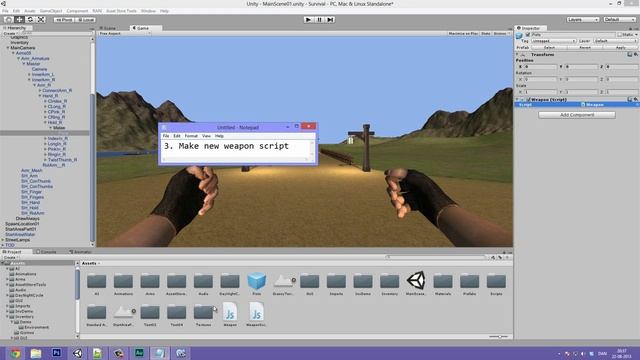Image resolution: width=640 pixels, height=360 pixels.
Task: Open Transform component settings gear
Action: [x=636, y=54]
